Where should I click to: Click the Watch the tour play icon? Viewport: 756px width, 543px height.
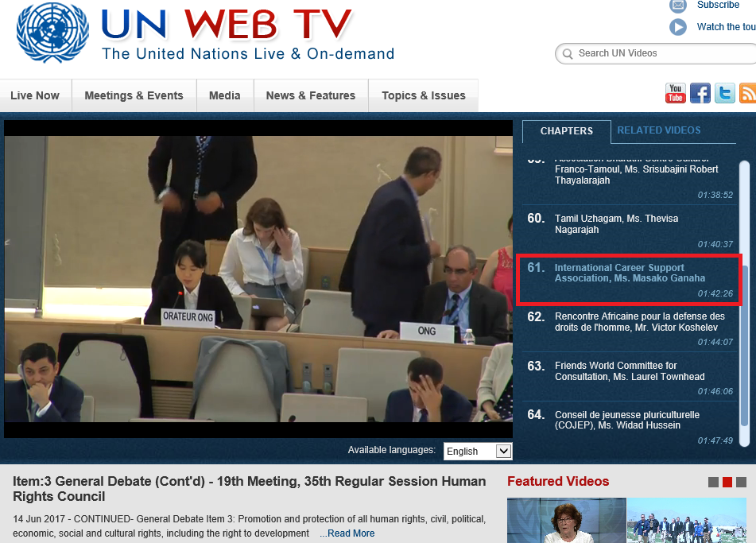pyautogui.click(x=678, y=26)
